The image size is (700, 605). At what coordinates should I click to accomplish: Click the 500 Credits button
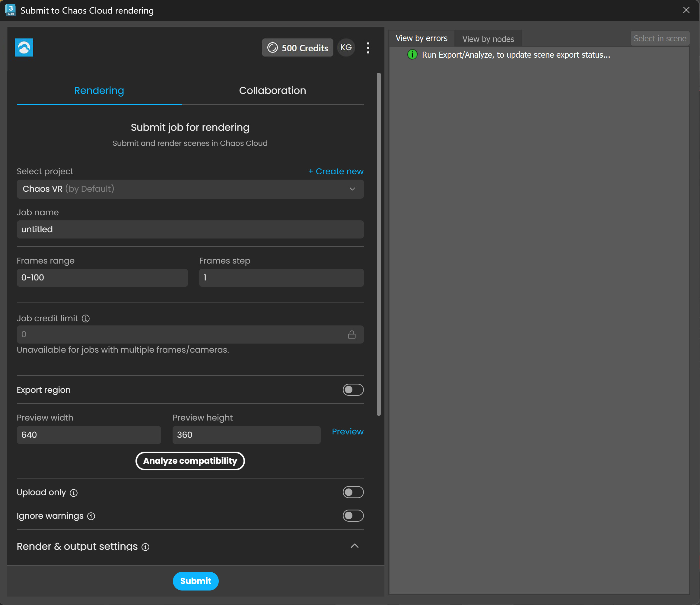pos(297,48)
